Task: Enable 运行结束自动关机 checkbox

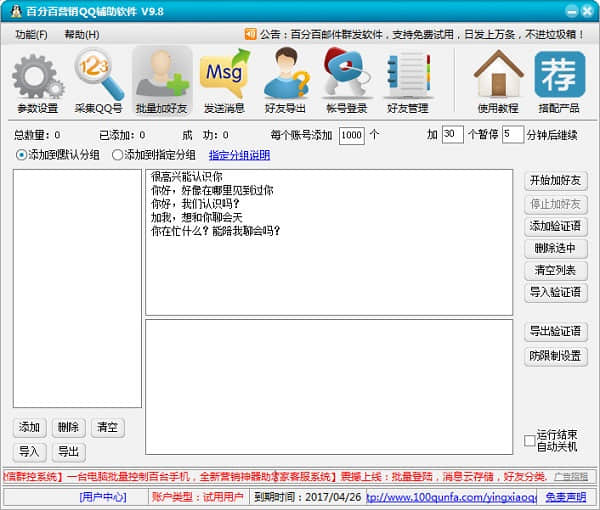Action: click(x=530, y=440)
